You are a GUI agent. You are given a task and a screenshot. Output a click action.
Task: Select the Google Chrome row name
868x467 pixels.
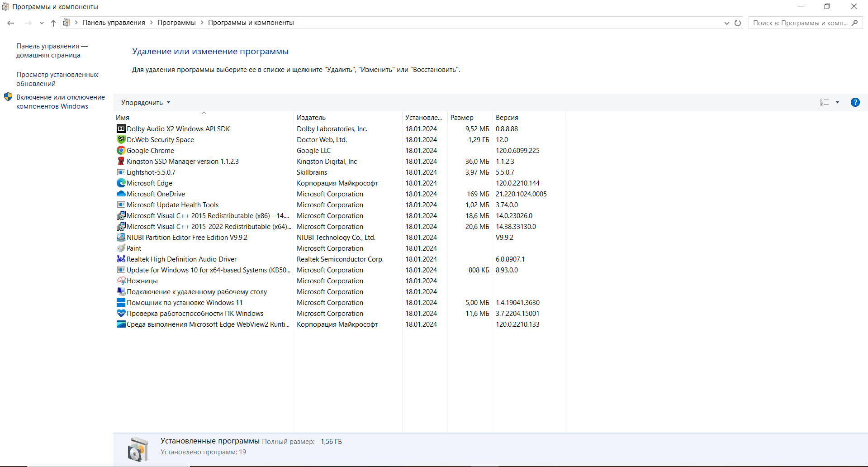click(150, 151)
